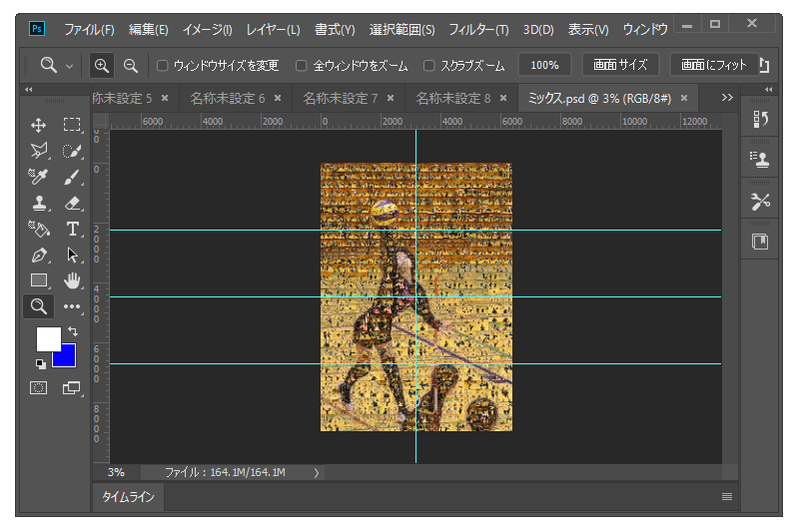The image size is (799, 532).
Task: Open the tool settings panel icon
Action: pos(760,201)
